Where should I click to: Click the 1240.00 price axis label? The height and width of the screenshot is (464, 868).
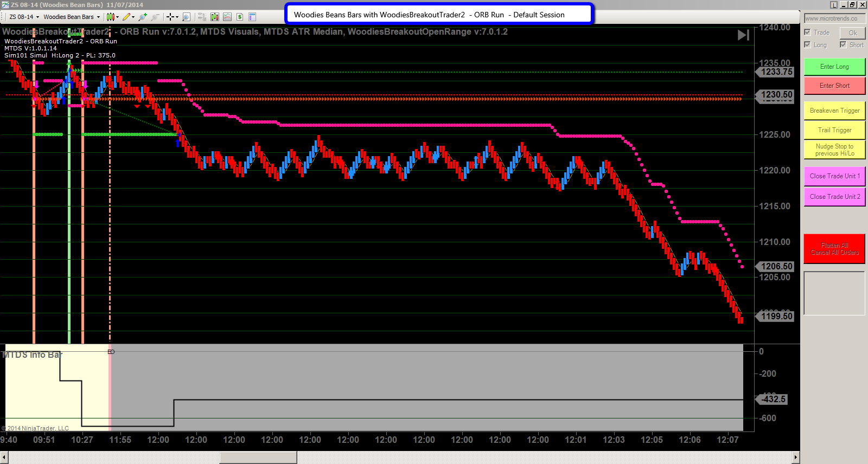coord(775,28)
